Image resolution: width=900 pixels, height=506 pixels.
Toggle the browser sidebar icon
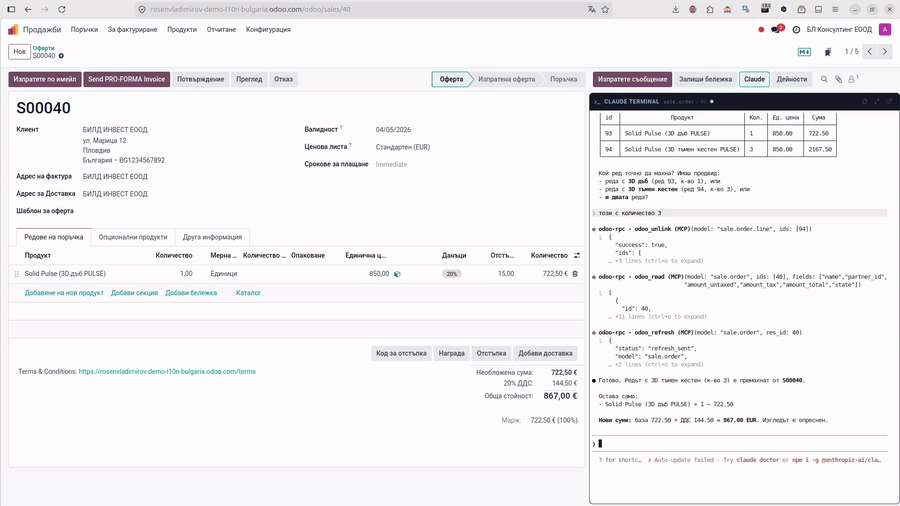pyautogui.click(x=11, y=9)
